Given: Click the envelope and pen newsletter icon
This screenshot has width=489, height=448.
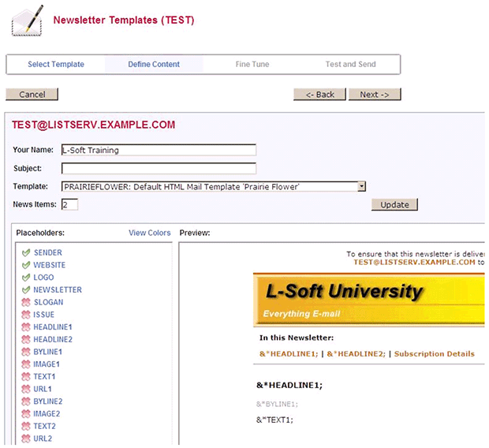Looking at the screenshot, I should (27, 21).
